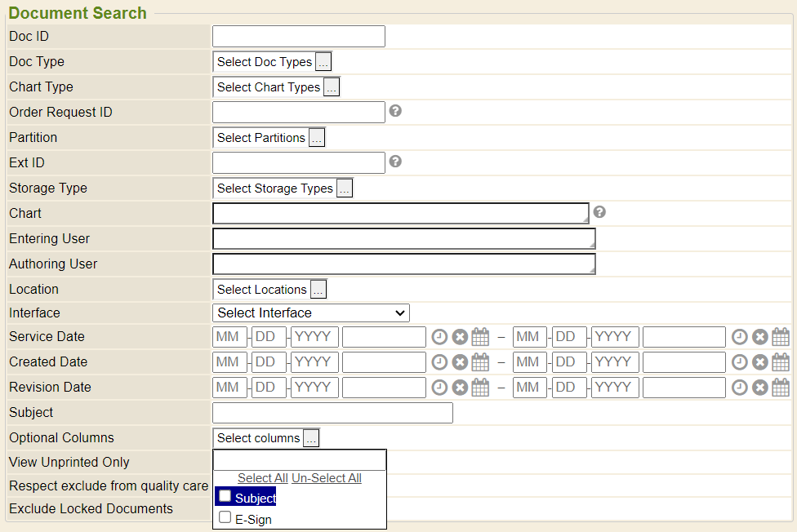Focus the Subject text input field
Screen dimensions: 797x532
332,413
